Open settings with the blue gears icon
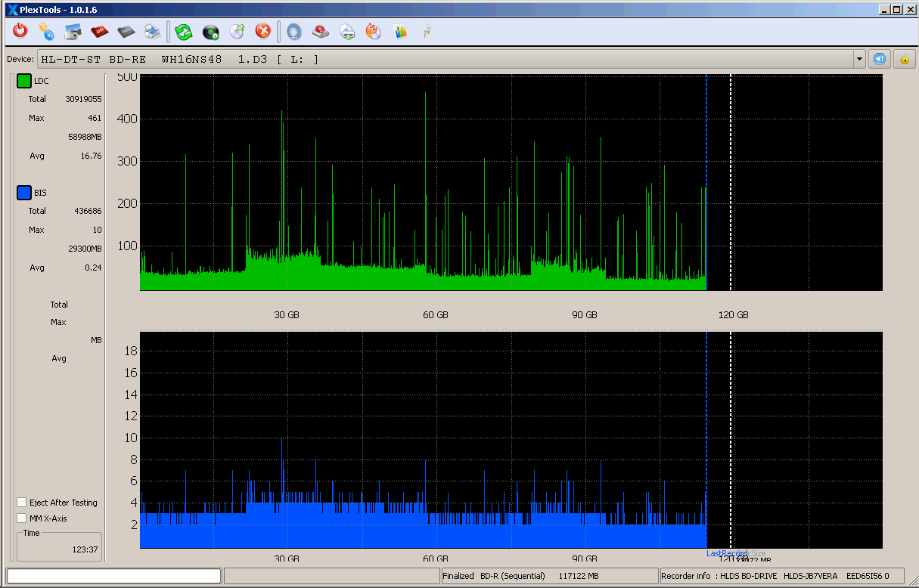This screenshot has height=588, width=919. (47, 32)
